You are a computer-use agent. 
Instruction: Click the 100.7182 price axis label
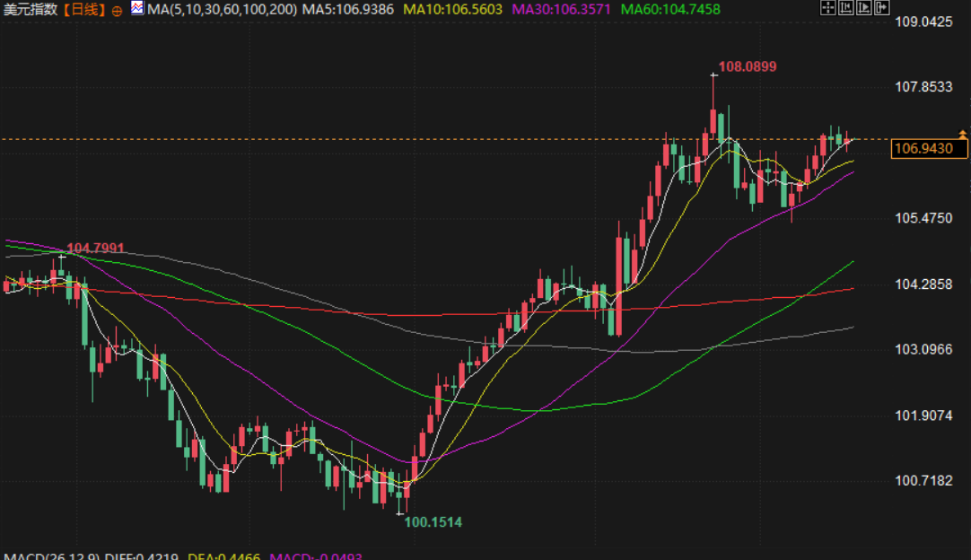coord(923,481)
